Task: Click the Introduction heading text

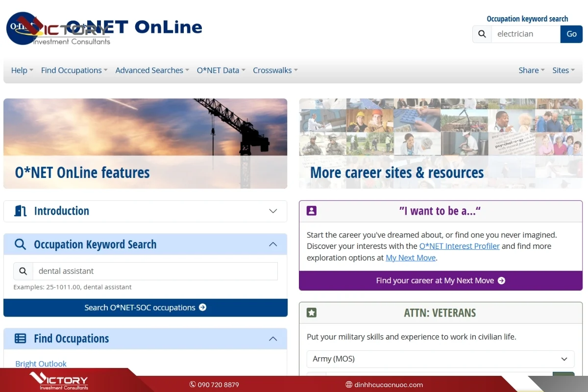Action: pyautogui.click(x=62, y=211)
